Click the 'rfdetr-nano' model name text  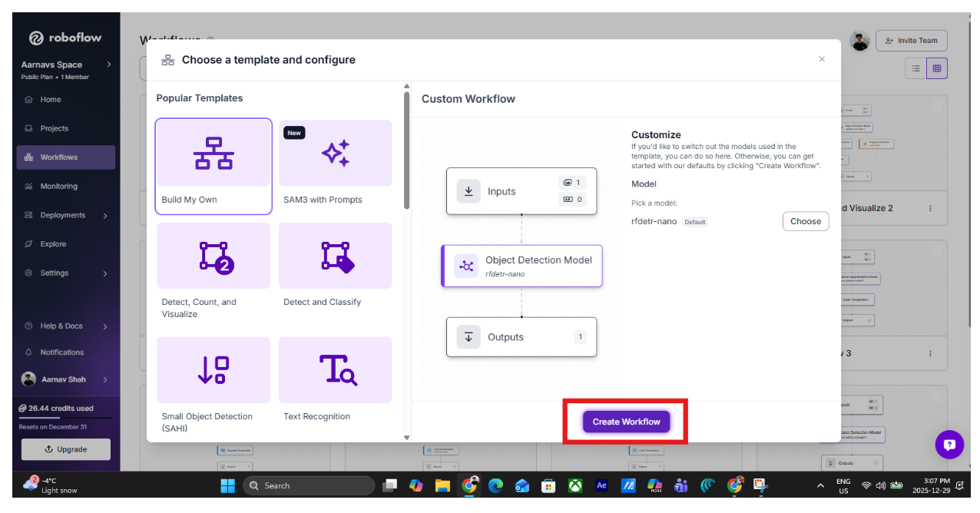(654, 221)
